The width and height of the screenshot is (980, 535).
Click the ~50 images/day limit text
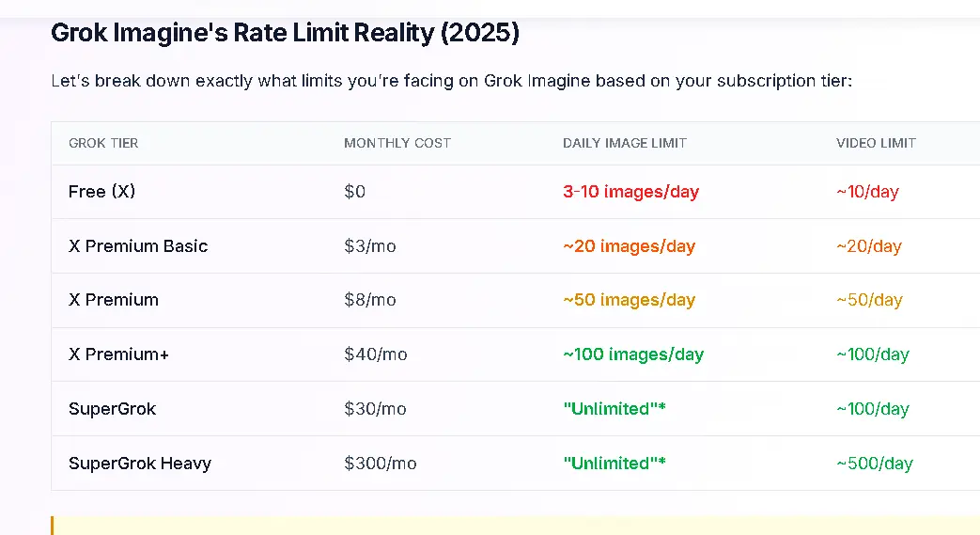(629, 300)
